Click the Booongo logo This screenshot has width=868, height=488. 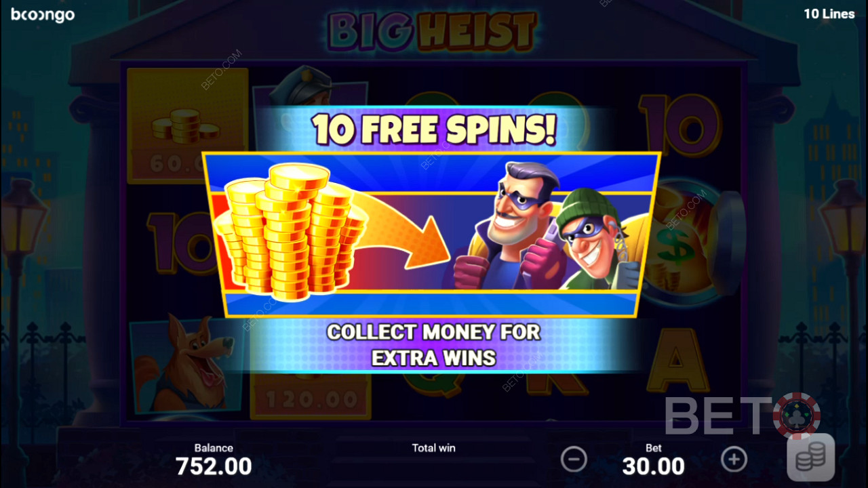pos(43,14)
